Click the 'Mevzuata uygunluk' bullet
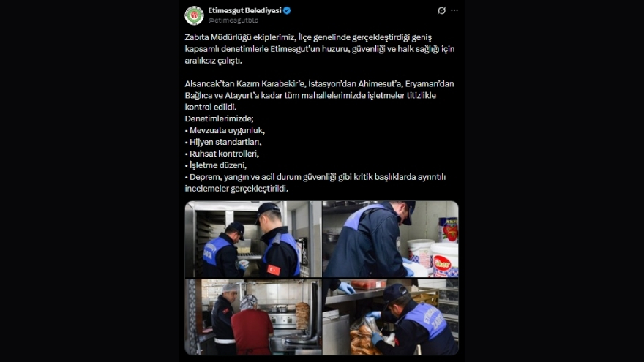644x362 pixels. 225,130
